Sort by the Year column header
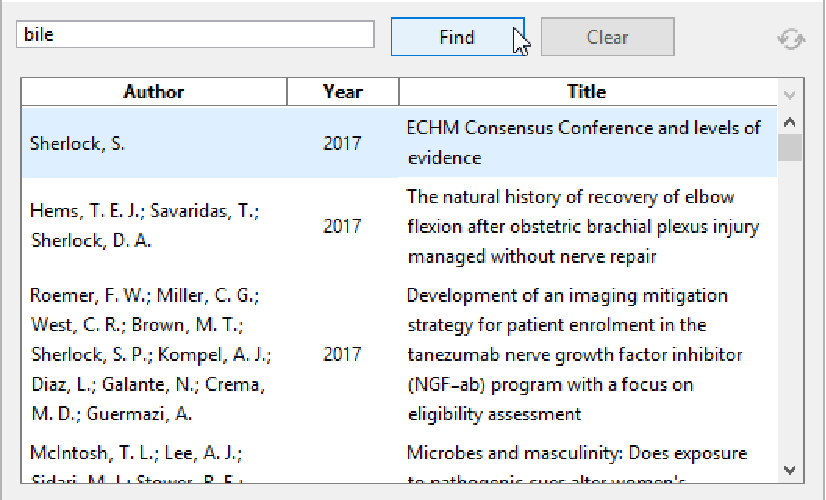This screenshot has width=826, height=500. (x=342, y=92)
